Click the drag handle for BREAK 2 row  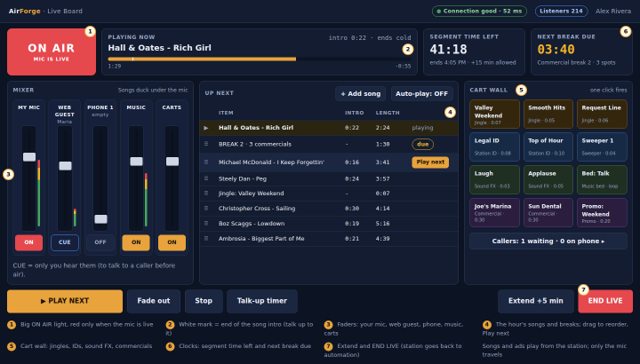206,144
